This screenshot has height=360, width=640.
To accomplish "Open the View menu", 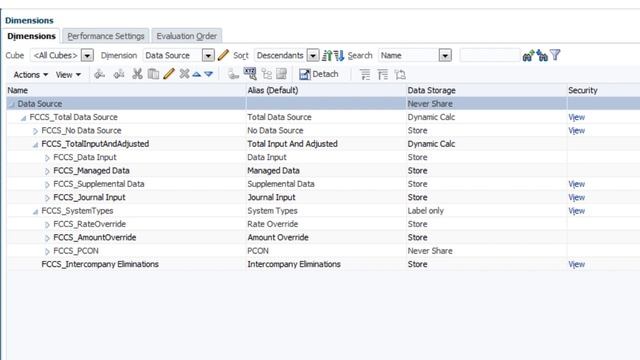I will pyautogui.click(x=68, y=75).
